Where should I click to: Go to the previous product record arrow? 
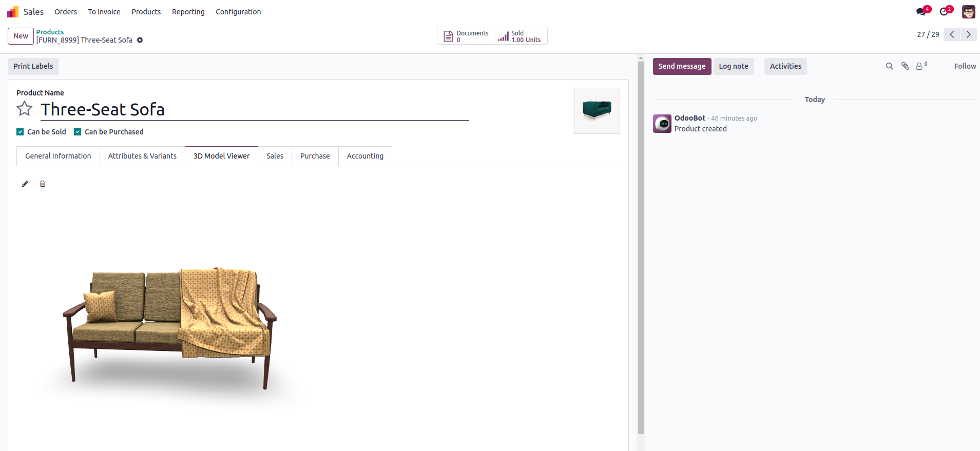pyautogui.click(x=952, y=34)
